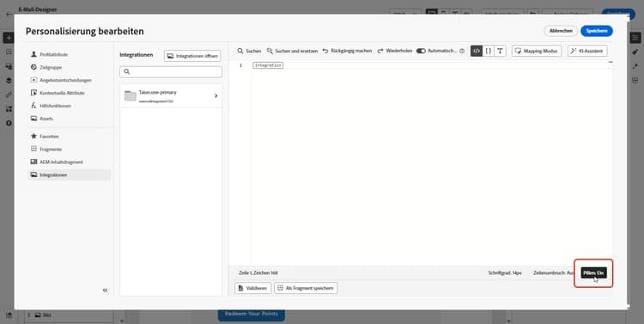This screenshot has width=644, height=324.
Task: Click Suchen und ersetzen in toolbar
Action: pos(292,51)
